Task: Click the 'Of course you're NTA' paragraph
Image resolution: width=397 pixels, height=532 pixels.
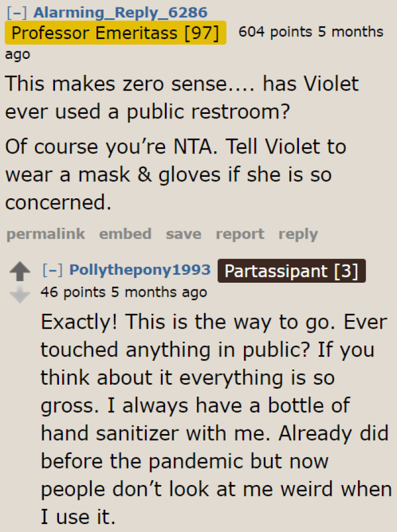Action: click(176, 174)
